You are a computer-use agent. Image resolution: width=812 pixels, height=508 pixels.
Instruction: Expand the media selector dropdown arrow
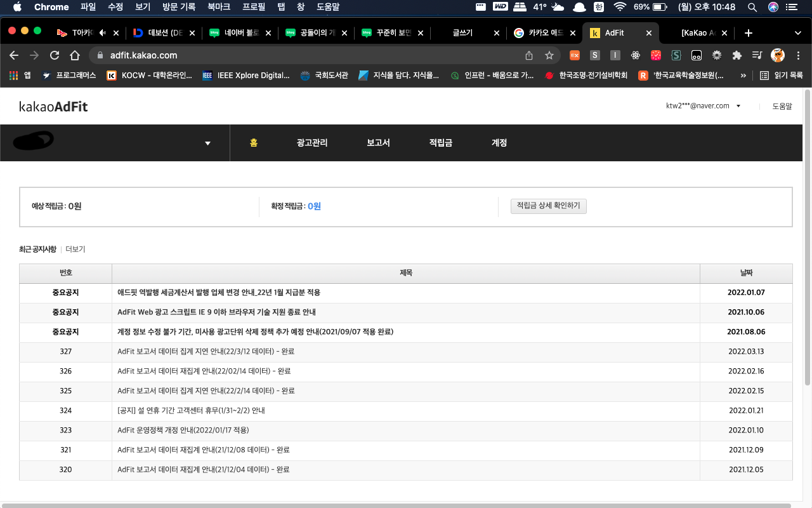(207, 143)
